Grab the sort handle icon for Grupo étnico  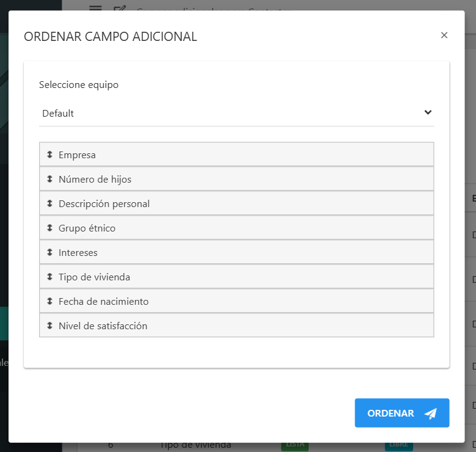[50, 228]
